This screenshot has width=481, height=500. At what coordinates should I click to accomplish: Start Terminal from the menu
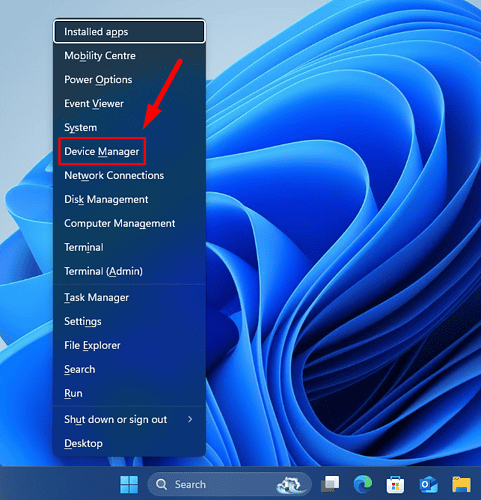click(x=129, y=247)
